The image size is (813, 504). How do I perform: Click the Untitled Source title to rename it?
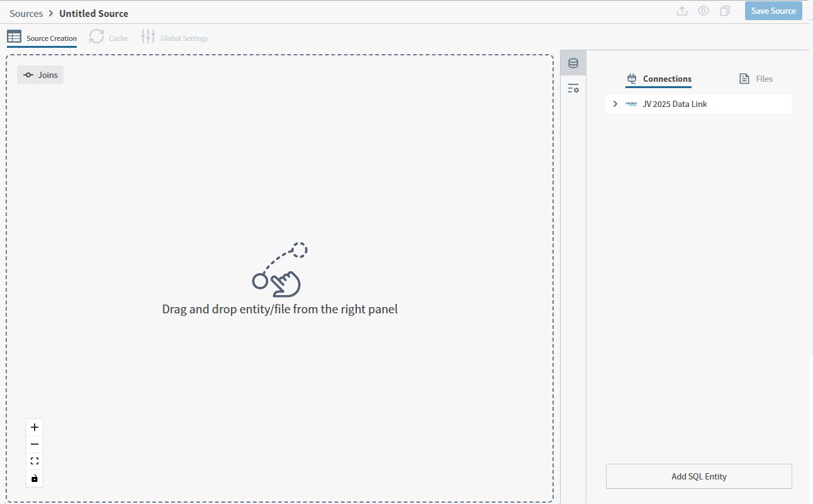coord(93,13)
